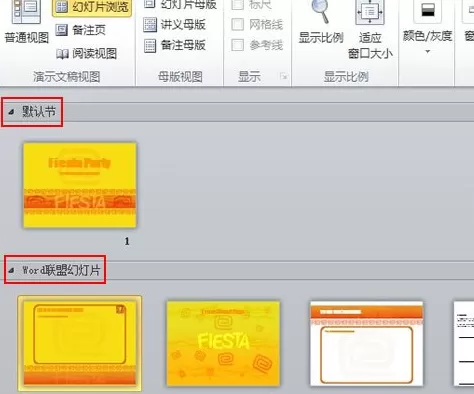The width and height of the screenshot is (474, 394).
Task: Toggle the Guides (参考线) checkbox
Action: [x=237, y=45]
